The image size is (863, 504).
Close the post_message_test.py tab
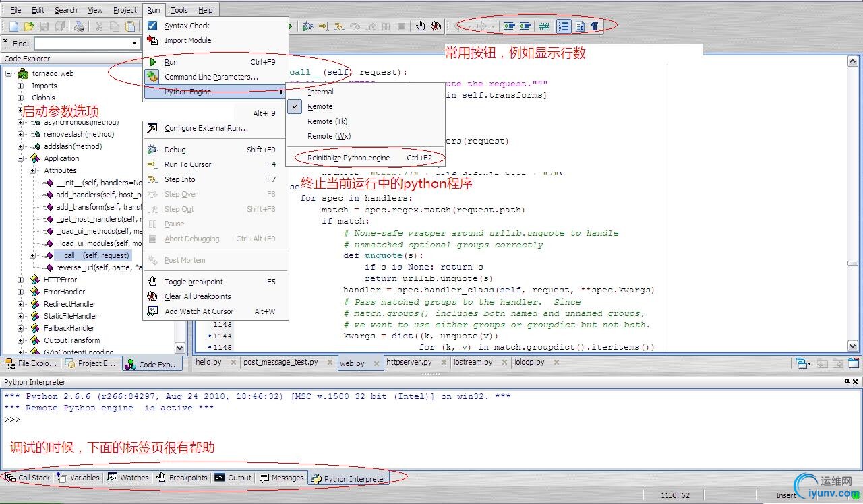(330, 363)
